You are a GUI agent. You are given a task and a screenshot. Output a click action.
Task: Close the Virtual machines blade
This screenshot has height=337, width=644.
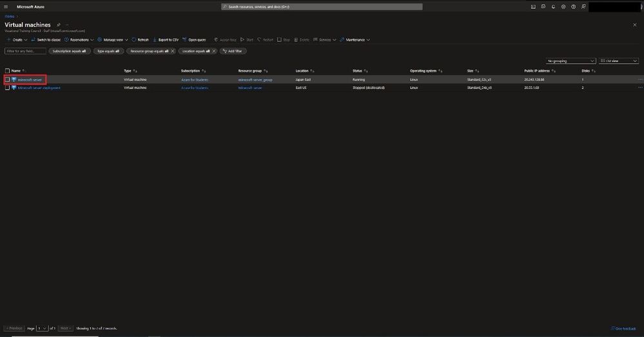(634, 25)
